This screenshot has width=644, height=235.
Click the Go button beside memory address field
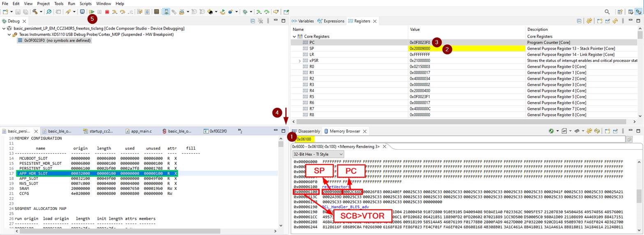tap(629, 139)
